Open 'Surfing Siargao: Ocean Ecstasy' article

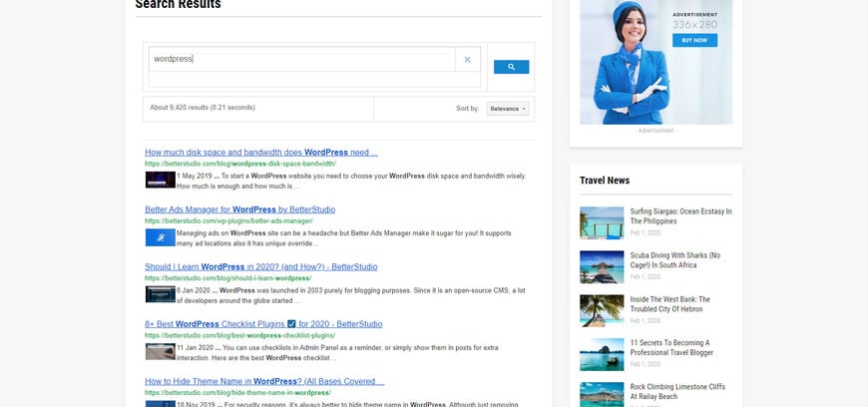680,215
